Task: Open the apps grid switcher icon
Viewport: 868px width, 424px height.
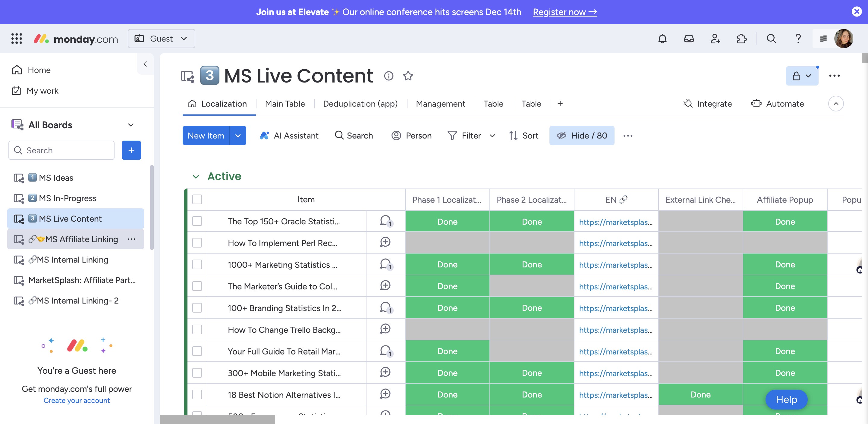Action: coord(17,39)
